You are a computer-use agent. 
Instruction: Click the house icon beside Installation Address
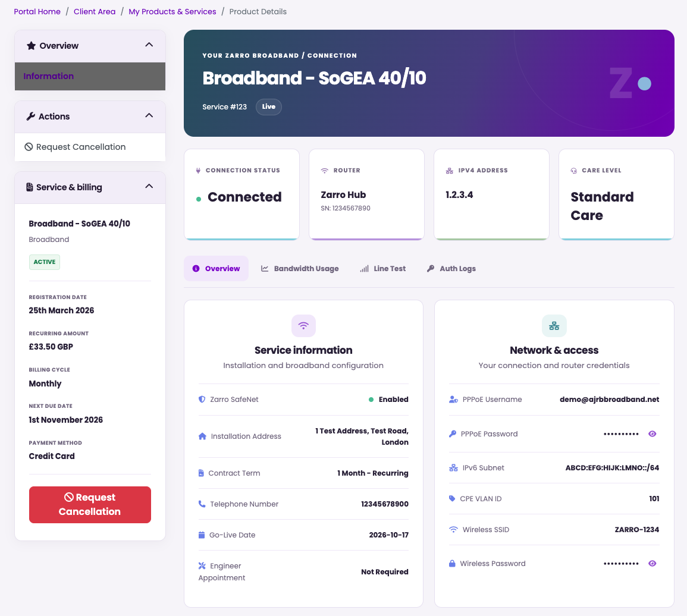click(202, 436)
